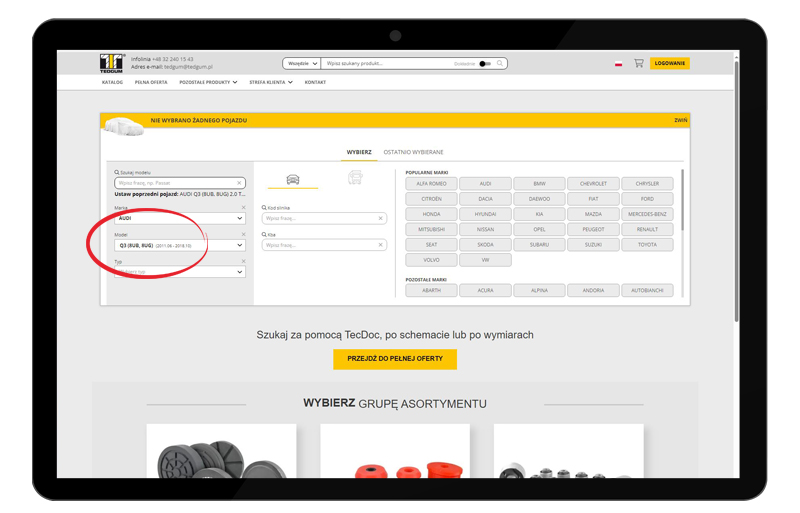800x513 pixels.
Task: Click the product search magnifier icon
Action: 500,63
